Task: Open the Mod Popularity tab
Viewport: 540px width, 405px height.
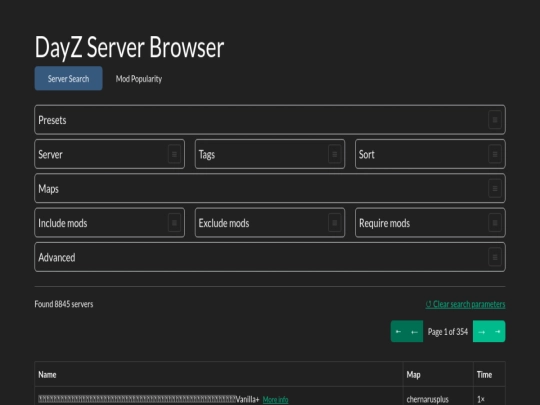Action: (x=139, y=79)
